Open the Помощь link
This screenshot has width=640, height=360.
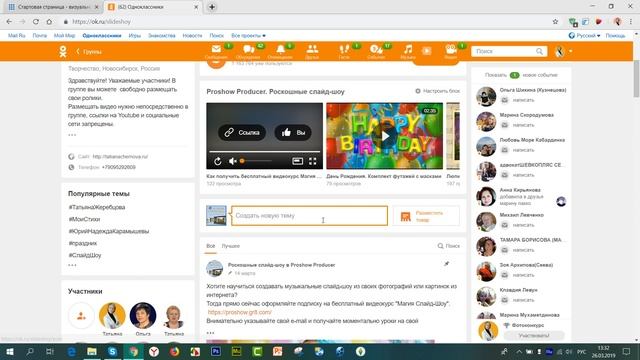point(615,36)
